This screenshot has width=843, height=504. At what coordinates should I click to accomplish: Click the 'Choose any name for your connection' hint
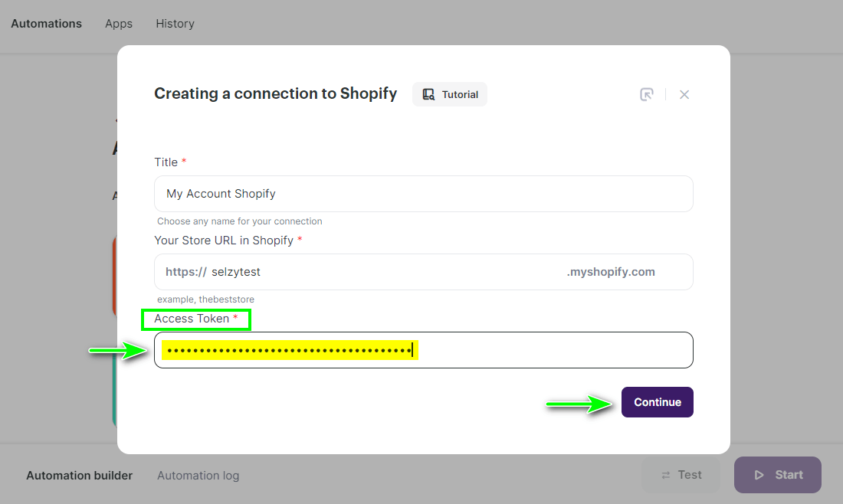point(240,221)
